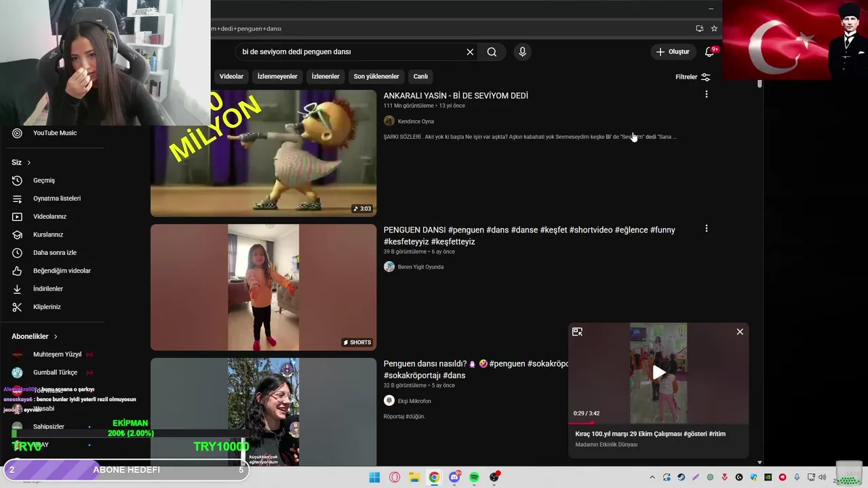Click the Ankaralı Yasin video thumbnail

263,153
